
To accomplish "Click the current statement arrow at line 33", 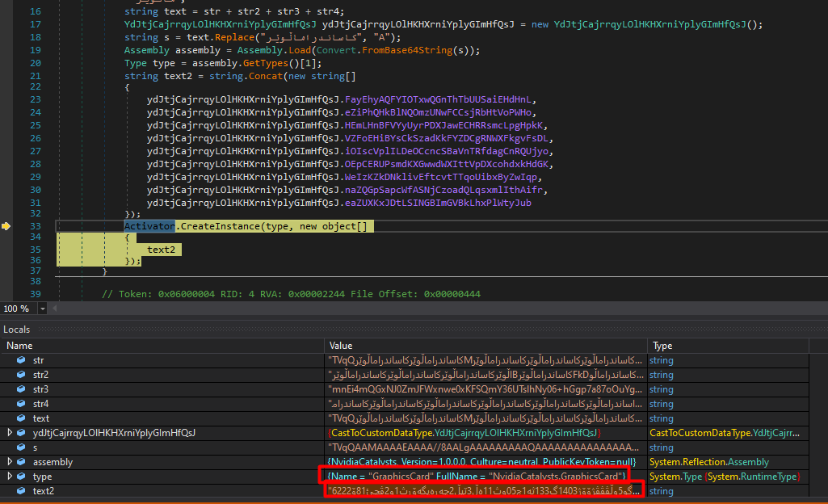I will (x=6, y=226).
